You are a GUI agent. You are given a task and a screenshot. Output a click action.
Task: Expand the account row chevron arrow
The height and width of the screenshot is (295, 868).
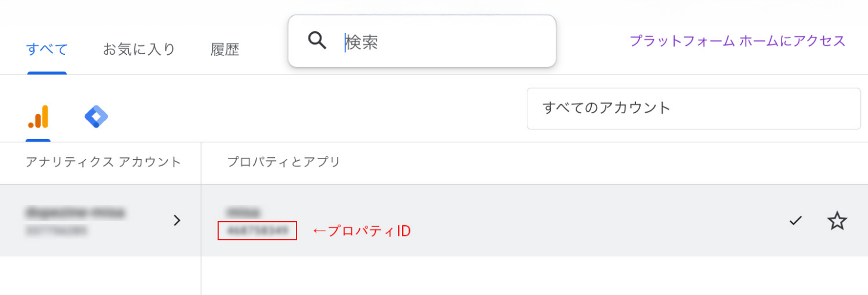pyautogui.click(x=177, y=221)
